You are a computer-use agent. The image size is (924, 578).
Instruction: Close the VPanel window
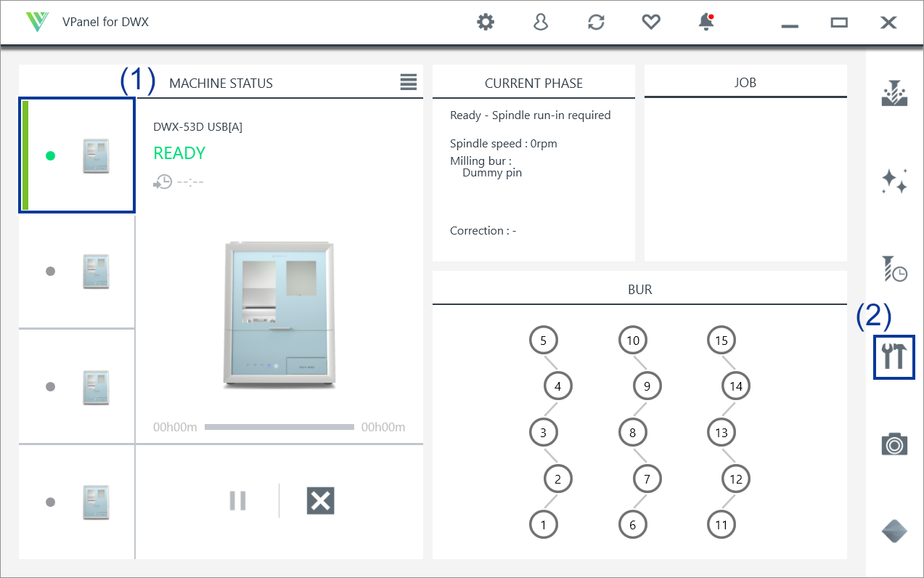tap(888, 23)
